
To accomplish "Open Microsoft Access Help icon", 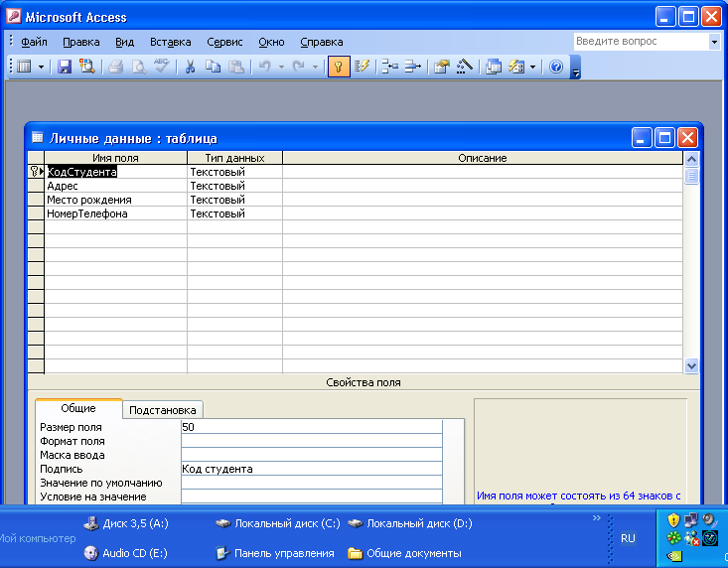I will (x=556, y=67).
